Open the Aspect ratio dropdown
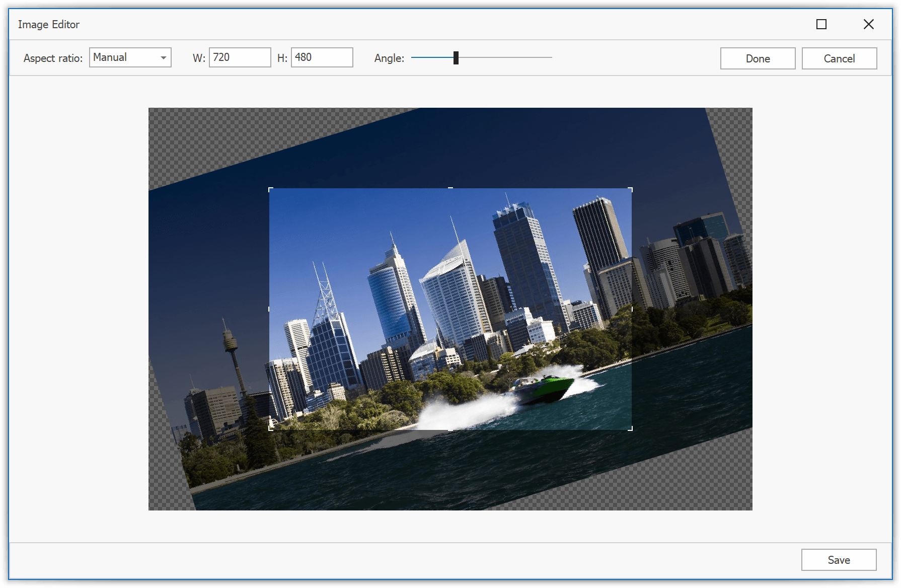The image size is (901, 588). 163,58
